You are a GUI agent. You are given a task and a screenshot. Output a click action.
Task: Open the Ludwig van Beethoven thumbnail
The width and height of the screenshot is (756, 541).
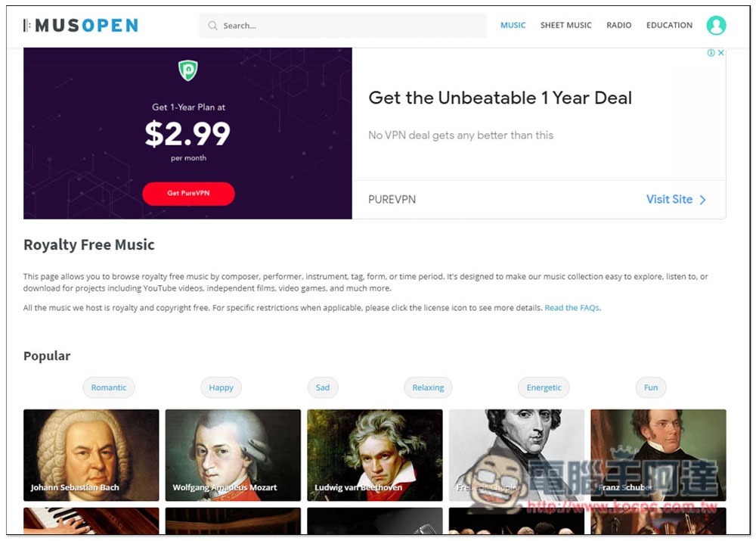click(x=375, y=455)
